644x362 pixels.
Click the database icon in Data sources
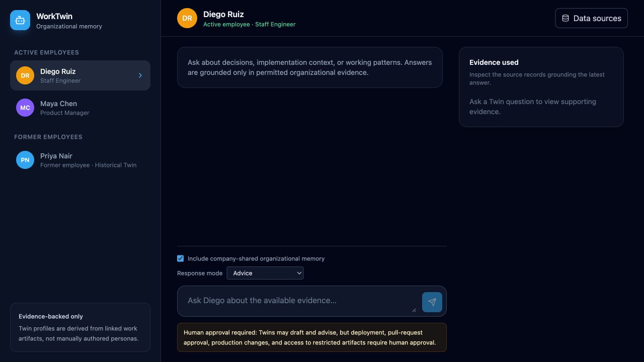566,18
